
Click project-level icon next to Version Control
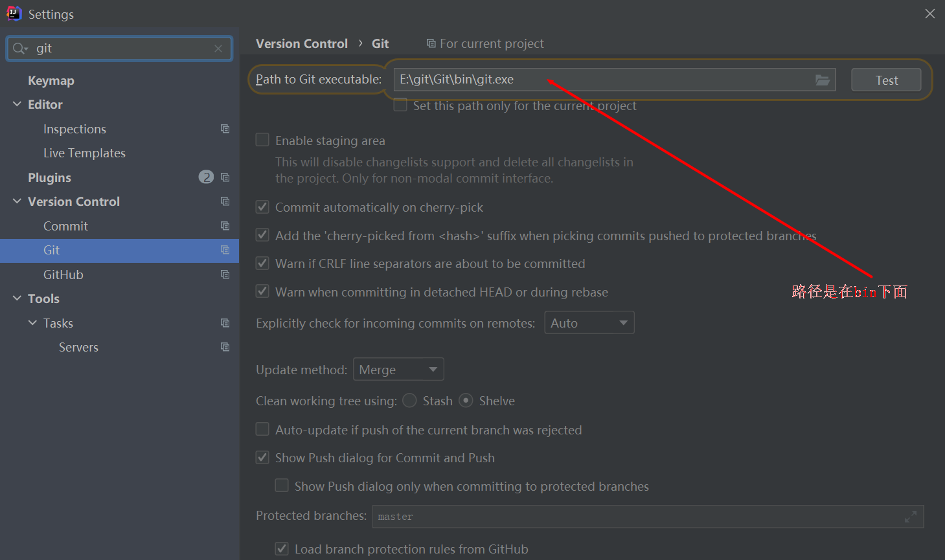point(225,201)
